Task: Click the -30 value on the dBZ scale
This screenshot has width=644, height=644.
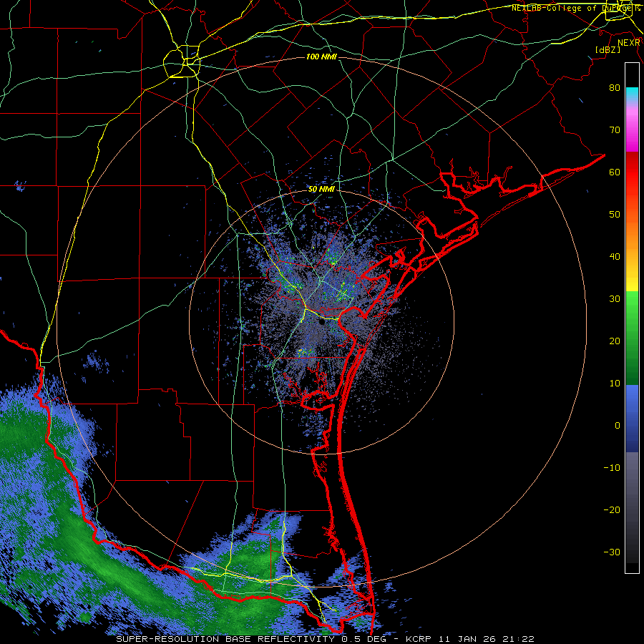Action: (x=612, y=552)
